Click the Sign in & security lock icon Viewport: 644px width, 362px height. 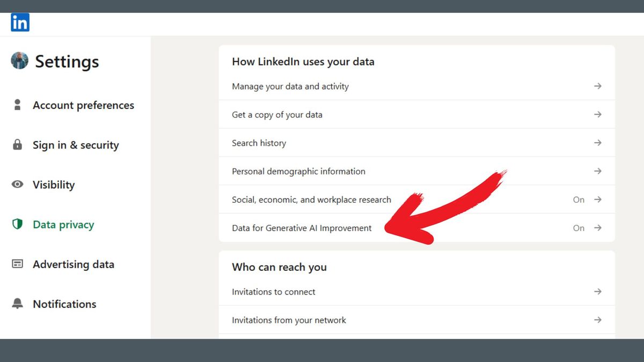tap(17, 145)
